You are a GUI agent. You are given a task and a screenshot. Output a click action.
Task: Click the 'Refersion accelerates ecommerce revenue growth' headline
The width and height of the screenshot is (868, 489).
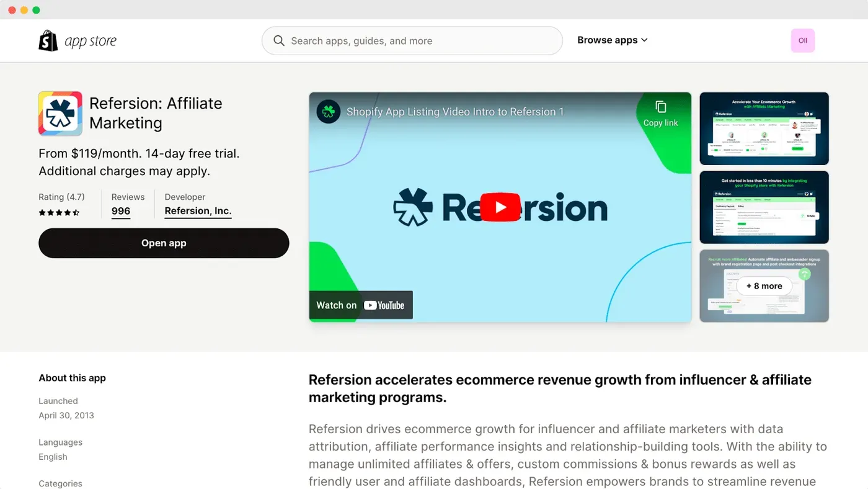click(x=560, y=388)
